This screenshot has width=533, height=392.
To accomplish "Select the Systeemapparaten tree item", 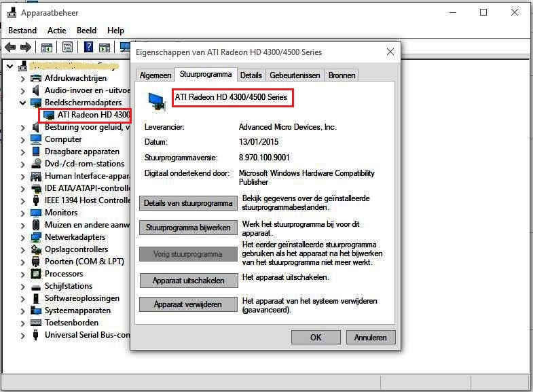I will (x=77, y=310).
